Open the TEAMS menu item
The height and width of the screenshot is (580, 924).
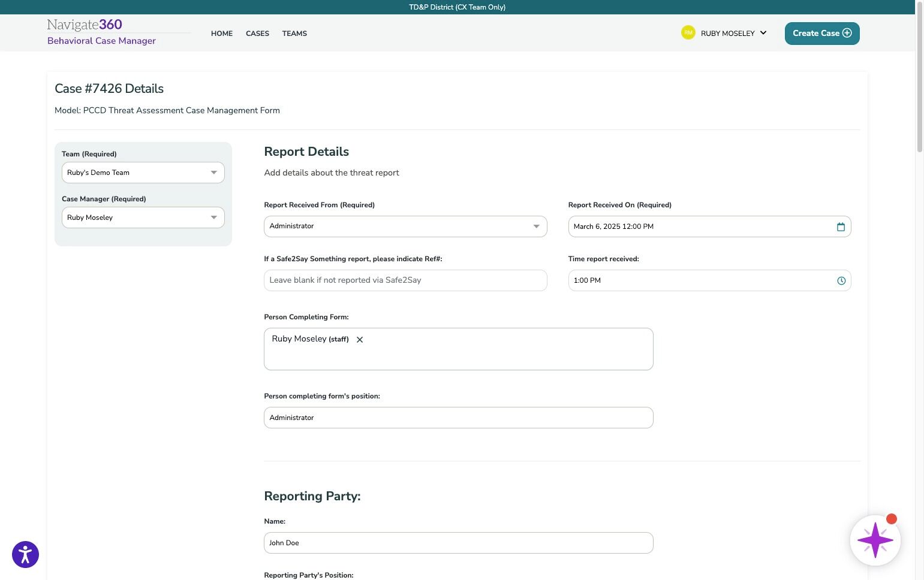(294, 34)
